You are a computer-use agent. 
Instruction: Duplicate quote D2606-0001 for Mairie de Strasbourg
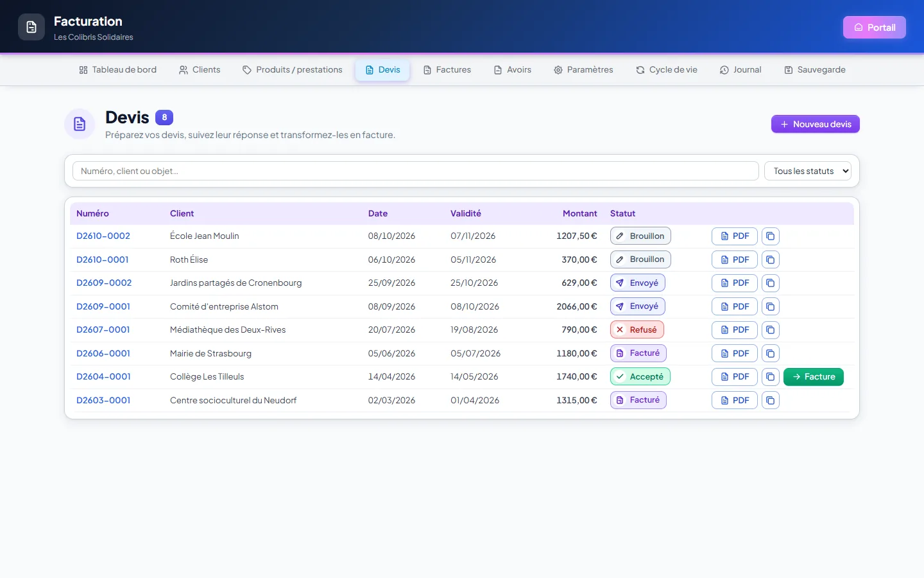[771, 353]
